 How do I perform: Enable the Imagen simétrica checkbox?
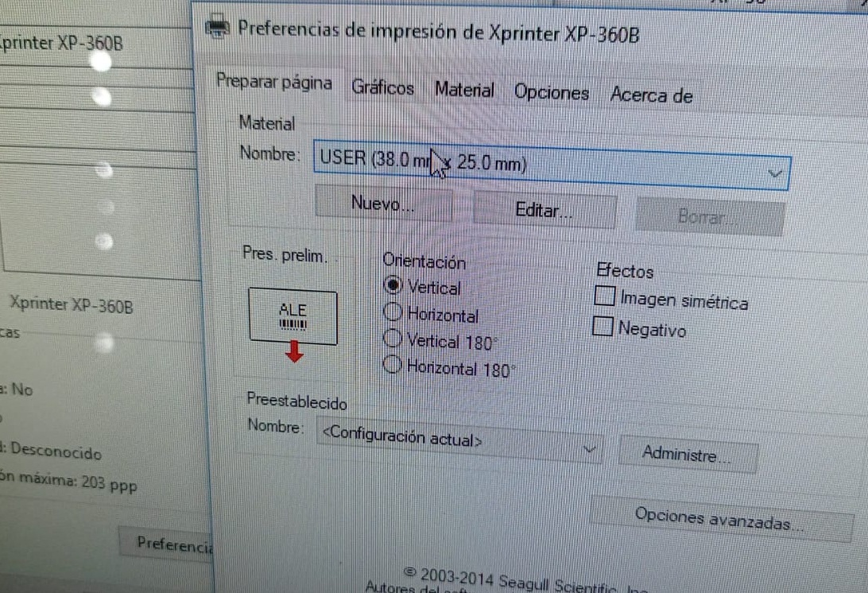(x=604, y=295)
